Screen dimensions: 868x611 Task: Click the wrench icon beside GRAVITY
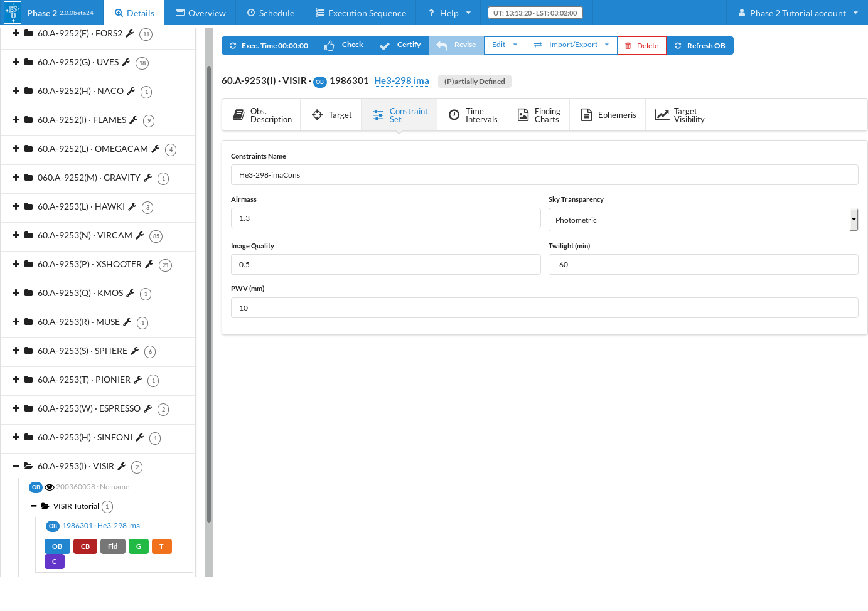tap(148, 178)
